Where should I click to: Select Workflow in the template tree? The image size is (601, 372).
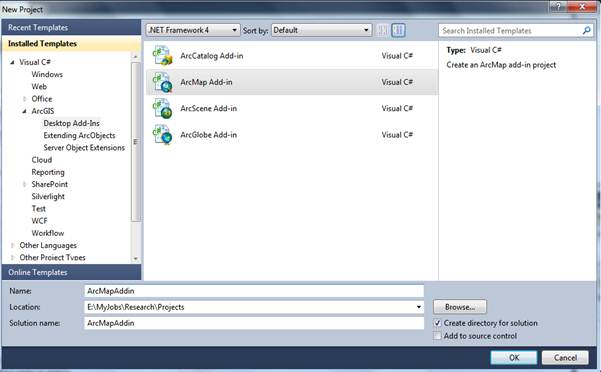pos(48,233)
